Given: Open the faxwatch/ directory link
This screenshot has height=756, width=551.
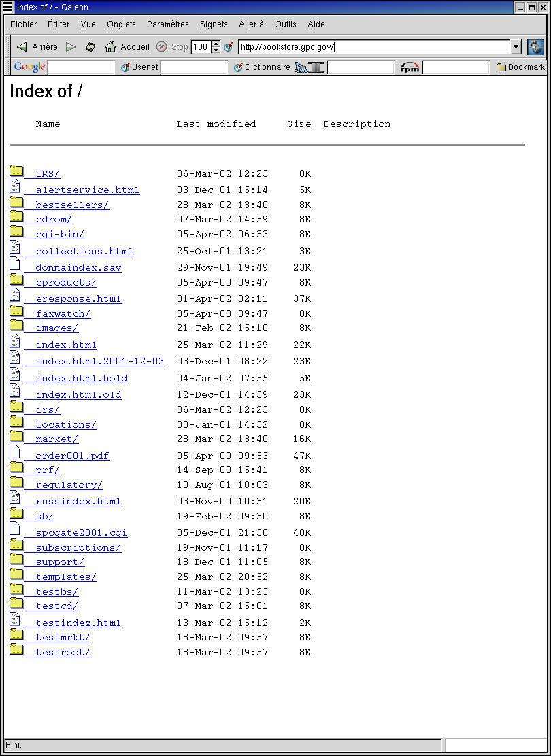Looking at the screenshot, I should (63, 314).
